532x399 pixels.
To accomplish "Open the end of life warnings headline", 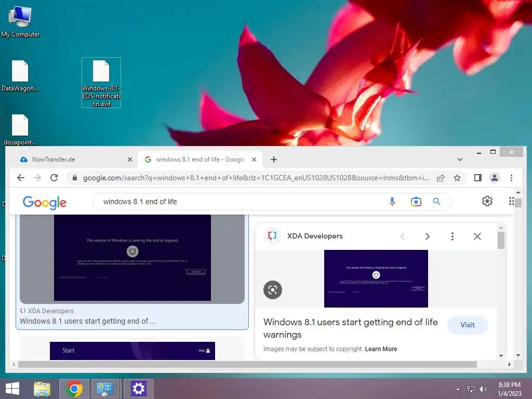I will pos(351,328).
